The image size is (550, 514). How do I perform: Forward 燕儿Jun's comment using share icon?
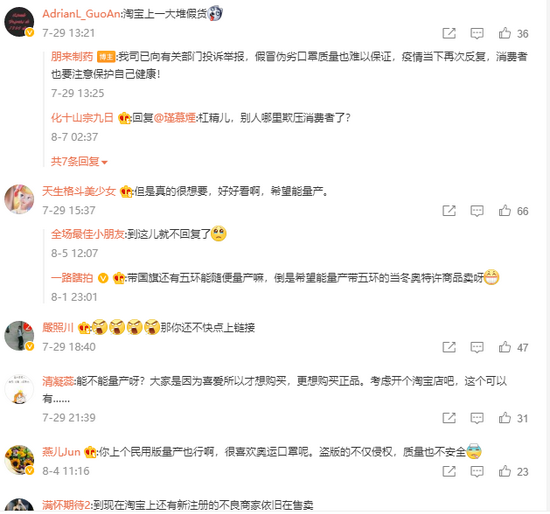tap(449, 472)
